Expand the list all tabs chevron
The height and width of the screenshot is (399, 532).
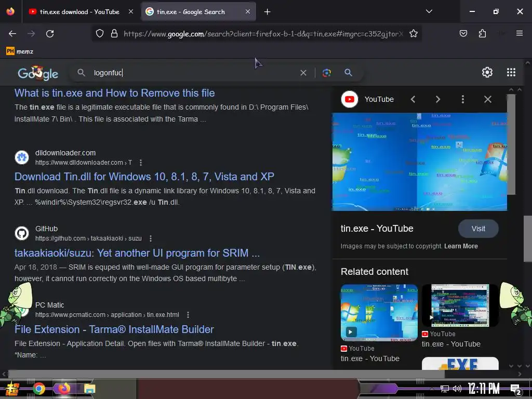(429, 11)
